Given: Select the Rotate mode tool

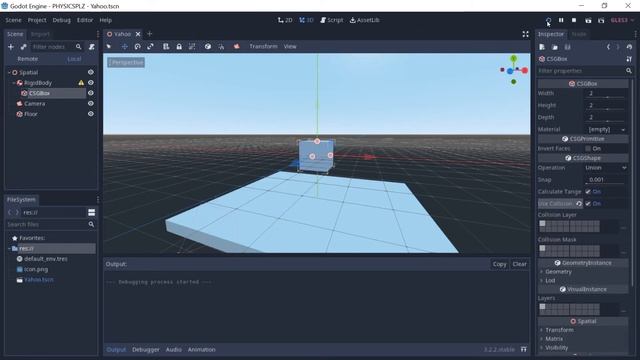Looking at the screenshot, I should tap(138, 47).
